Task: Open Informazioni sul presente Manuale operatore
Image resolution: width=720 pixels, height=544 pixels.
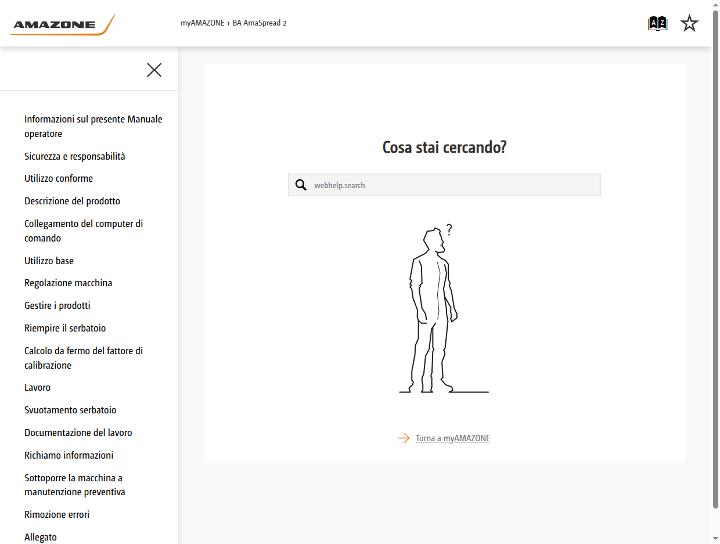Action: 93,126
